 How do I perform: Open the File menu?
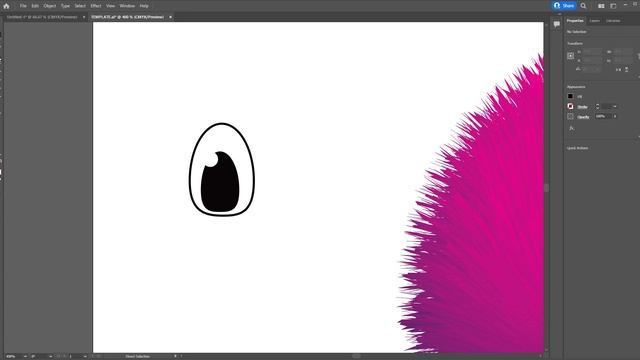pos(23,6)
